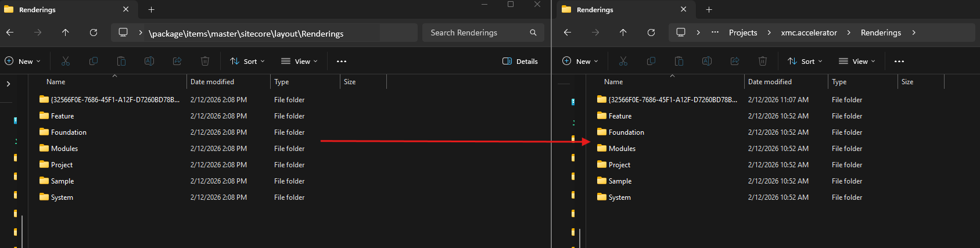Expand navigation pane chevron in left window
The height and width of the screenshot is (248, 980).
[x=8, y=84]
